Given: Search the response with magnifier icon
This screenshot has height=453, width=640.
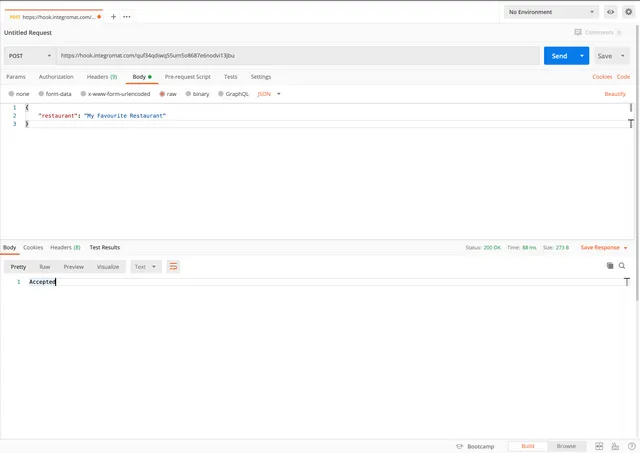Looking at the screenshot, I should [x=621, y=266].
